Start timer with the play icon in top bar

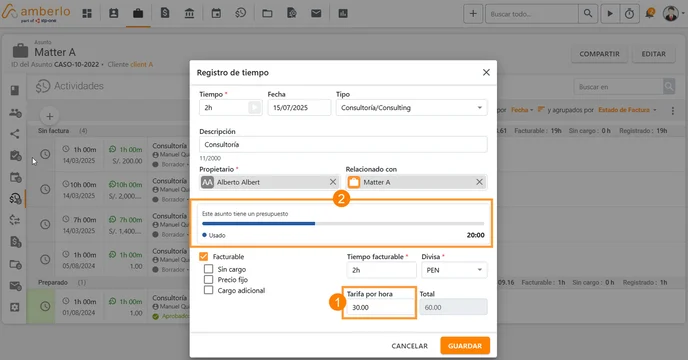[610, 14]
